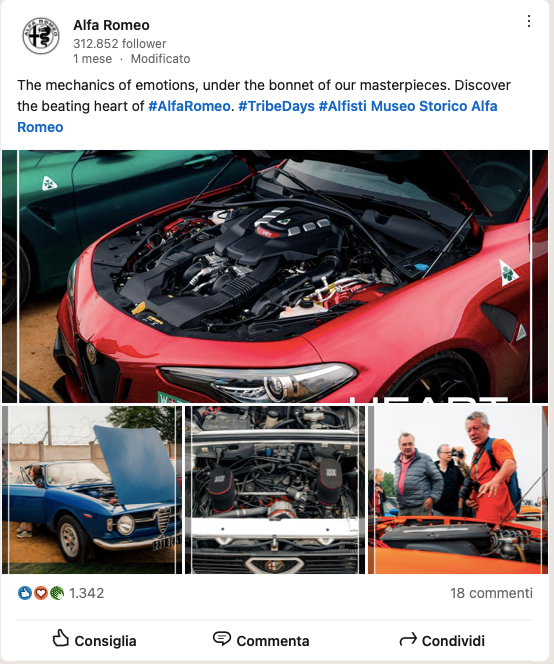Open the Museo Storico Alfa Romeo mention
This screenshot has width=554, height=664.
[257, 116]
